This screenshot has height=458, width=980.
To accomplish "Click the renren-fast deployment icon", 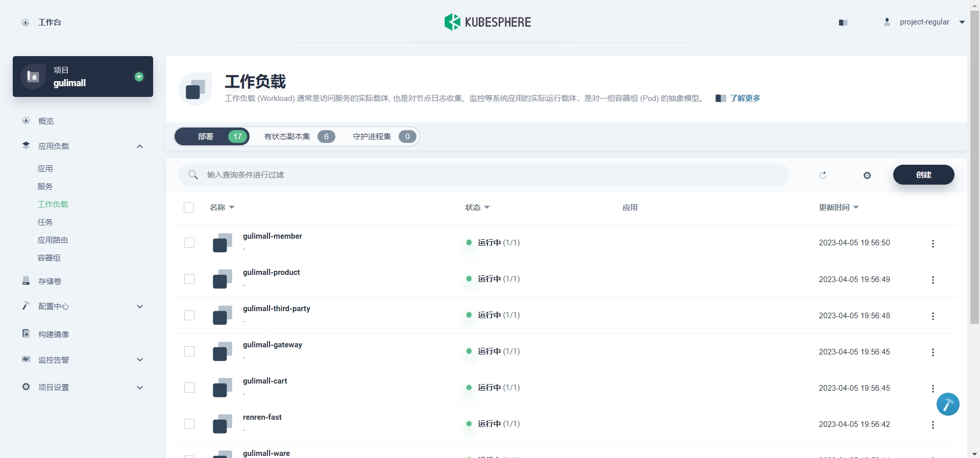I will [223, 424].
